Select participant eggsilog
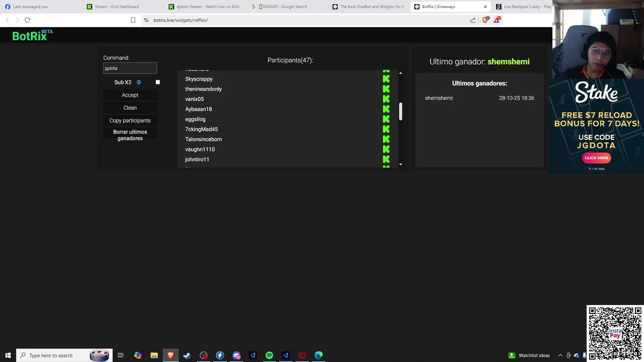This screenshot has height=362, width=644. point(195,119)
